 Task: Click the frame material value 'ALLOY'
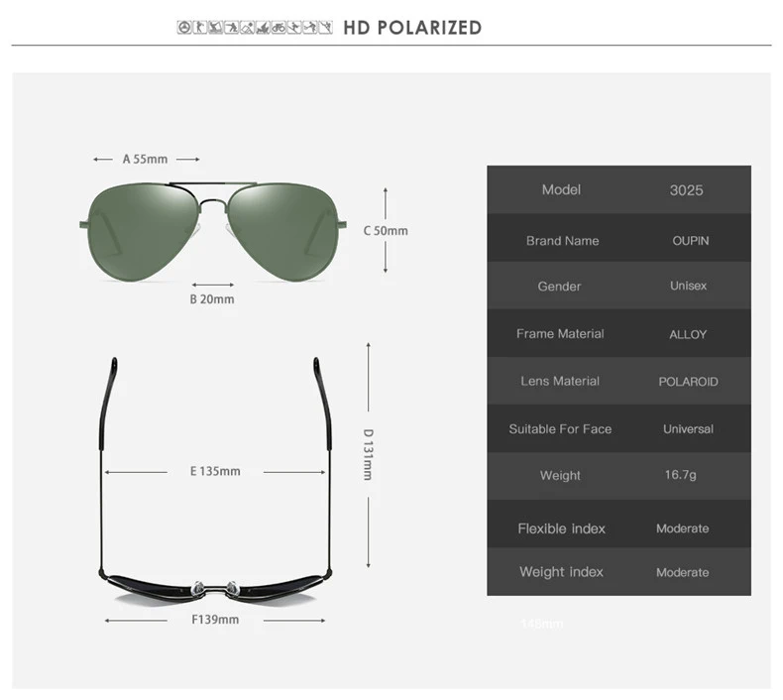coord(688,334)
